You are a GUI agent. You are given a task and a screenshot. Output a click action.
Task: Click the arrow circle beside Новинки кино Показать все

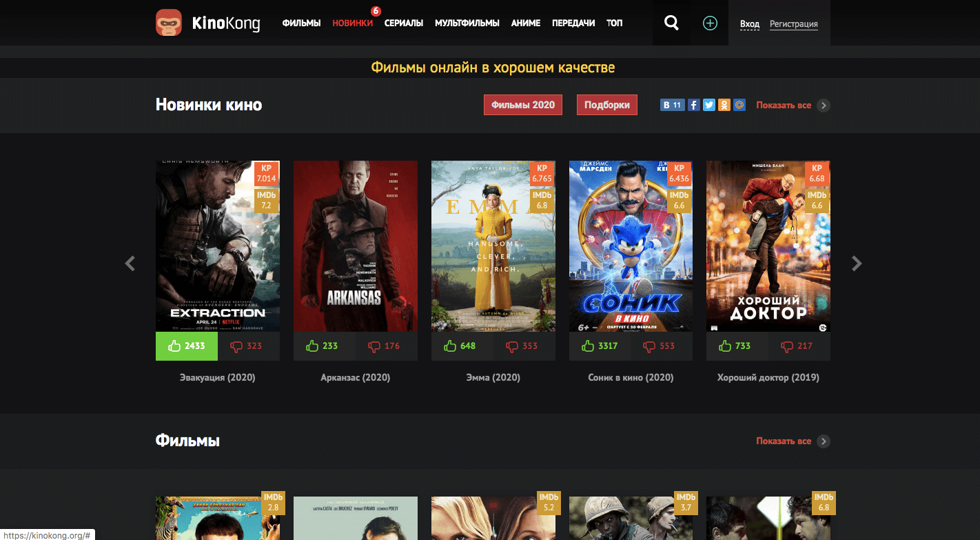pos(824,106)
